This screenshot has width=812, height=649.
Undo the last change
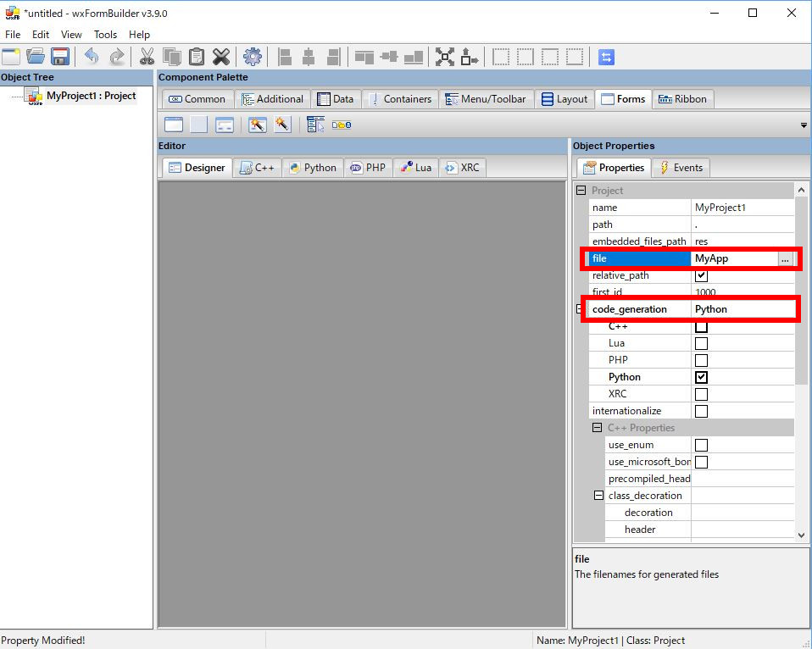92,57
